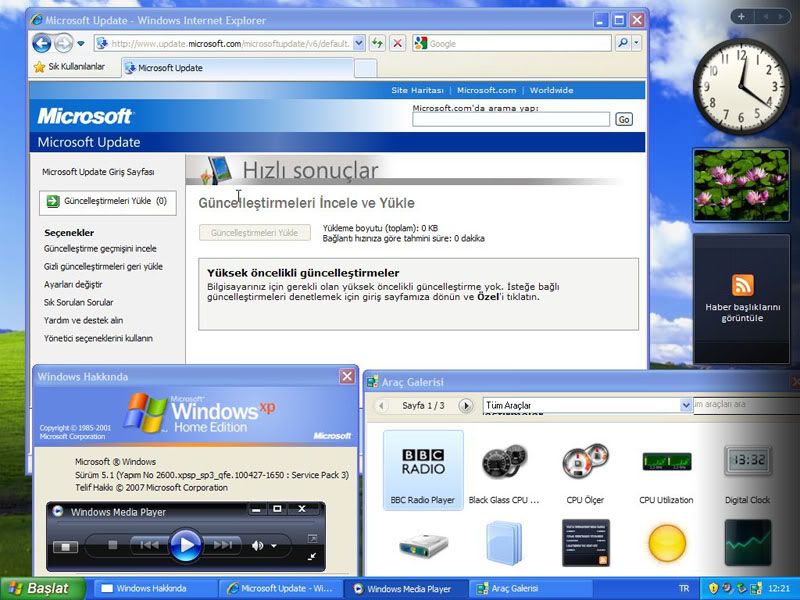Open Güncelleştirme geçmişini incele

point(100,249)
